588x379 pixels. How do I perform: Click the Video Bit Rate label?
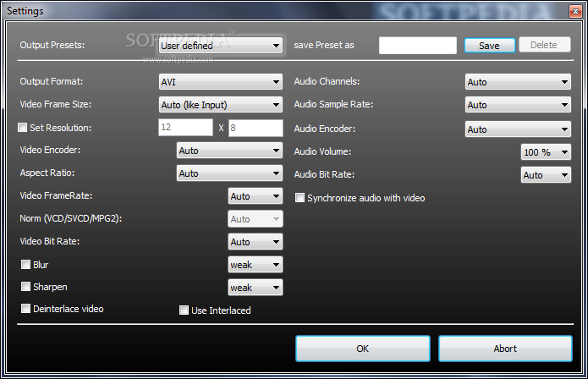point(50,241)
